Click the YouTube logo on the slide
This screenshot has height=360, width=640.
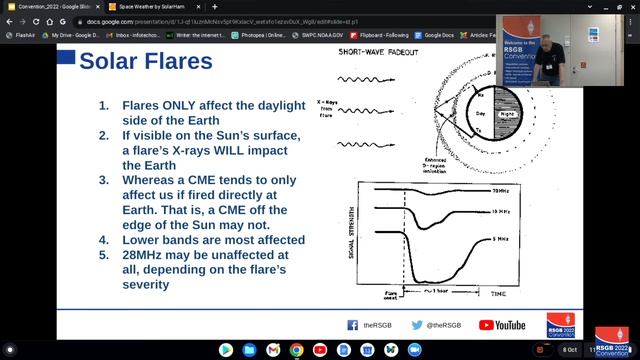point(502,325)
